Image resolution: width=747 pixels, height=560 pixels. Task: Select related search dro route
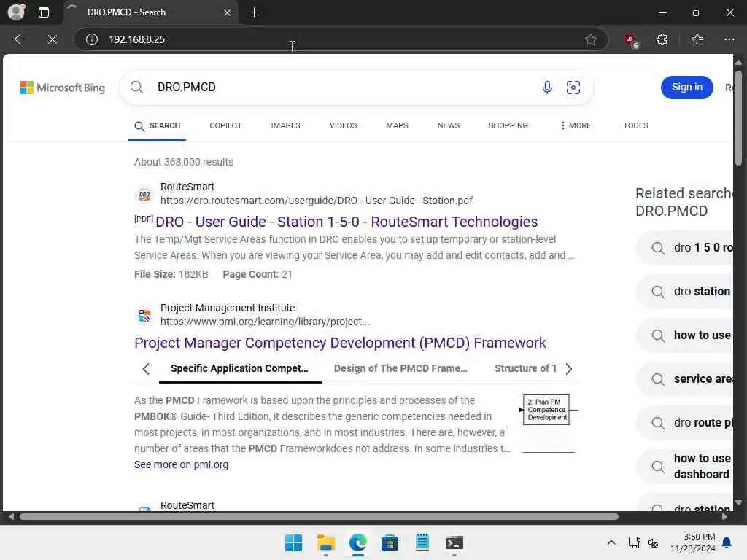pos(684,423)
